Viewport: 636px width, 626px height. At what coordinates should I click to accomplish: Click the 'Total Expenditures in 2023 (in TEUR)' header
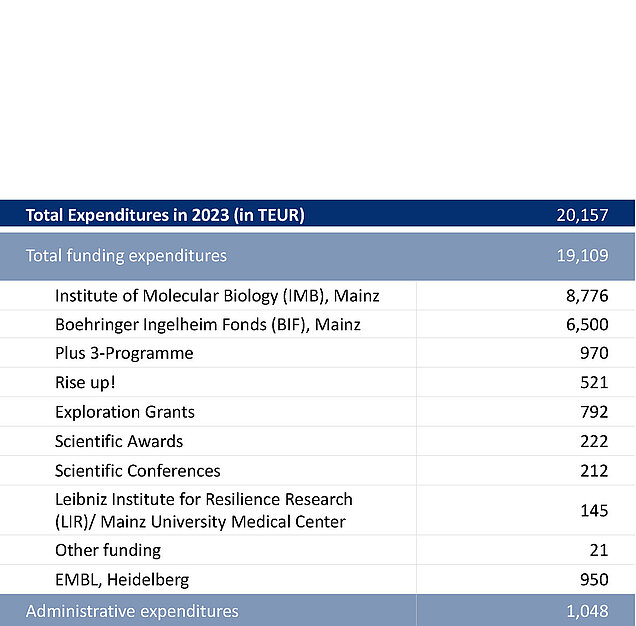click(x=165, y=215)
